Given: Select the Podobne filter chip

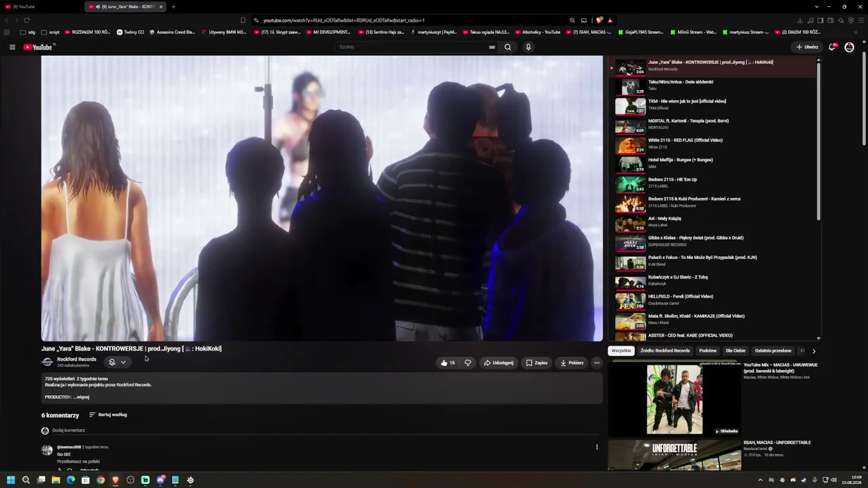Looking at the screenshot, I should click(708, 351).
